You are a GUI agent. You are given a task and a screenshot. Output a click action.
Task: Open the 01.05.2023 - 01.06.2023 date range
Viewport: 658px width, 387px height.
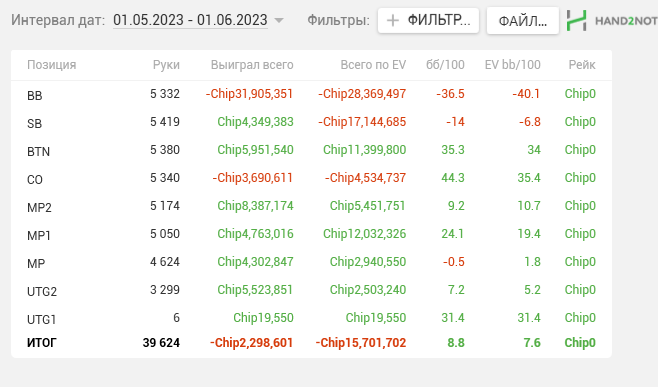[x=190, y=20]
